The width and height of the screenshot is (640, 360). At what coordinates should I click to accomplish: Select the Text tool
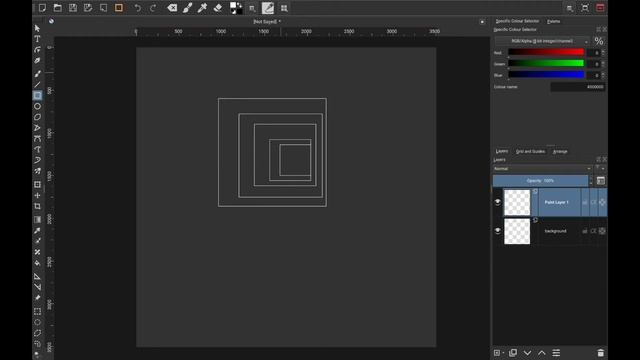(37, 39)
